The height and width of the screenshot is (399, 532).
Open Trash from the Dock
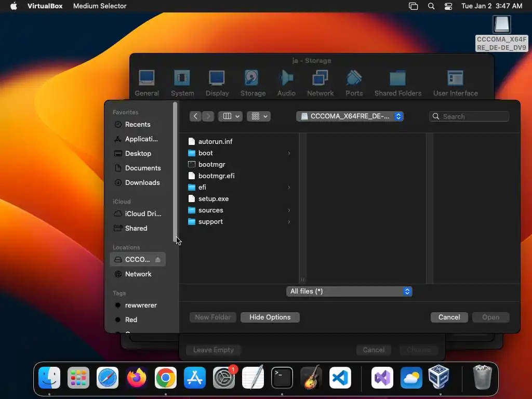(482, 377)
